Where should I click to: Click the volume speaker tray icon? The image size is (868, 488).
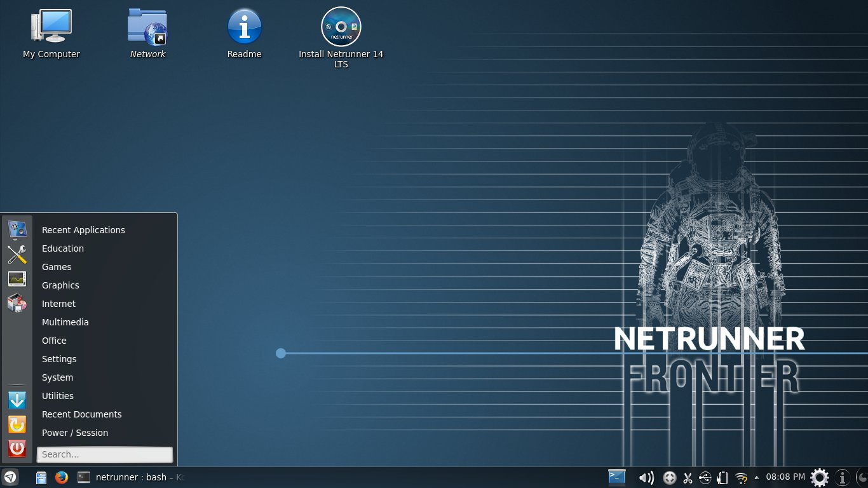(646, 478)
